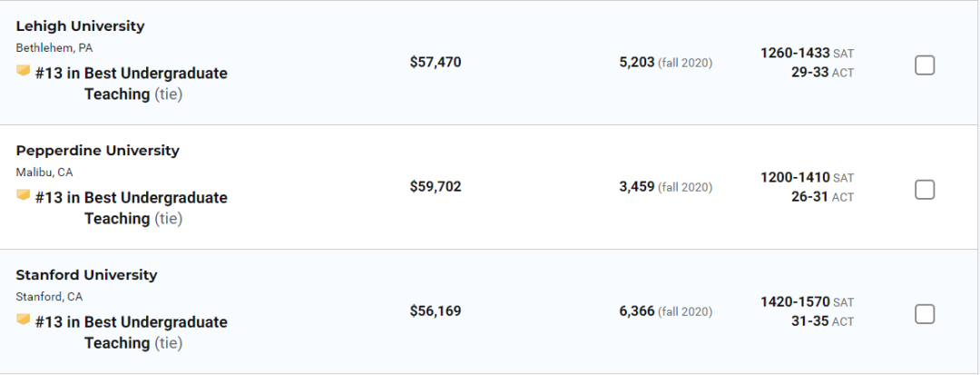Click Stanford's 1420-1570 SAT score range
Screen dimensions: 980x375
pyautogui.click(x=795, y=301)
